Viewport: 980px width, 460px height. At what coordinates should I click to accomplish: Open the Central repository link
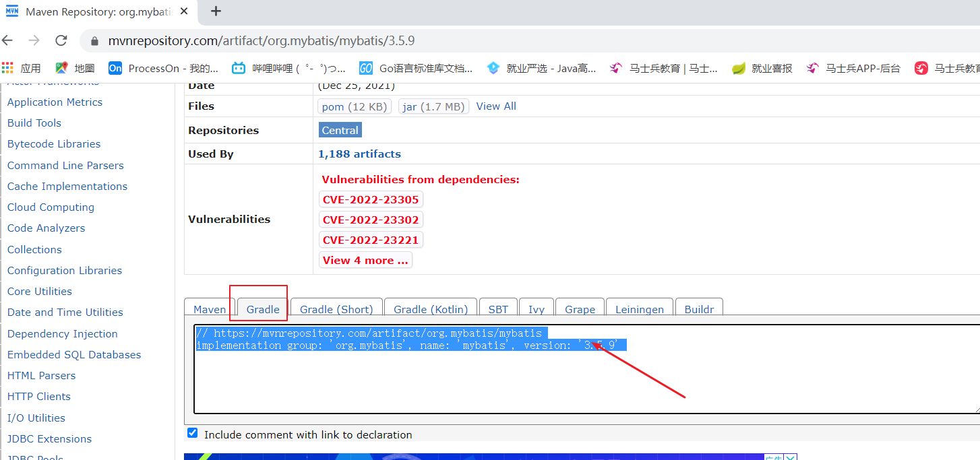(341, 130)
